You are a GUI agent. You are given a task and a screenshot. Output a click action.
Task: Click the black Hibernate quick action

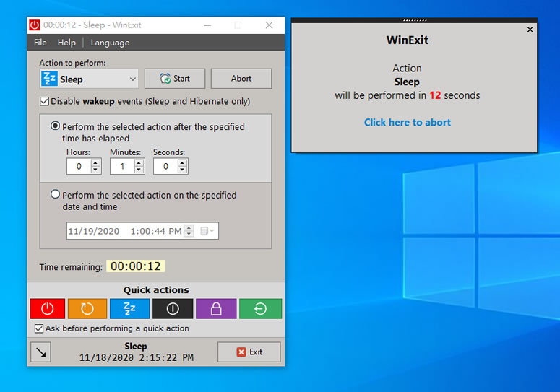coord(173,308)
